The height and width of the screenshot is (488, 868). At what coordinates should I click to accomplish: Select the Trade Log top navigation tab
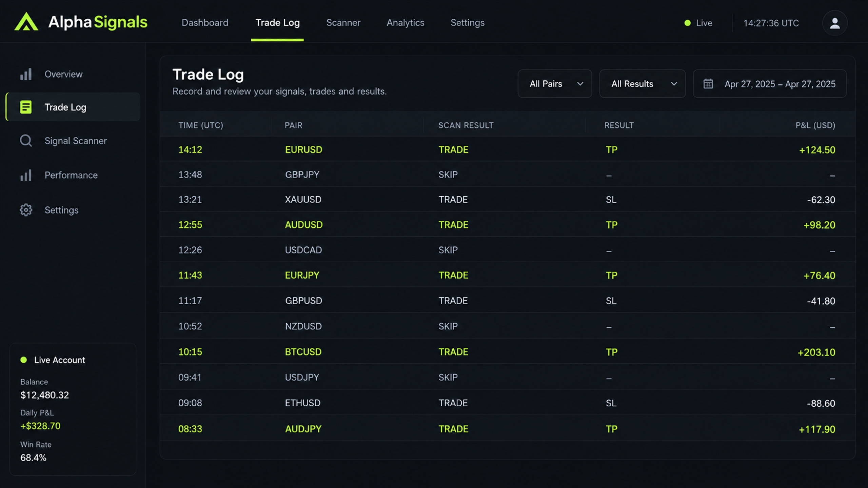coord(277,23)
